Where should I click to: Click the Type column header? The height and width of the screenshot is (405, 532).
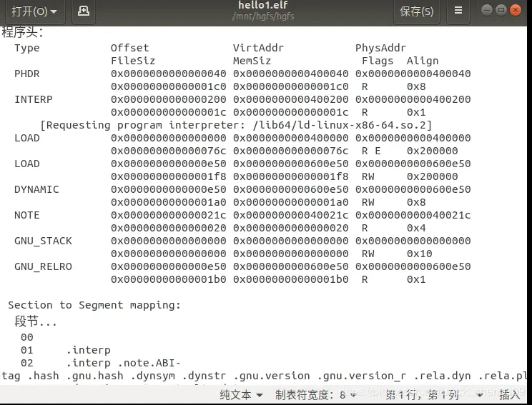point(26,48)
